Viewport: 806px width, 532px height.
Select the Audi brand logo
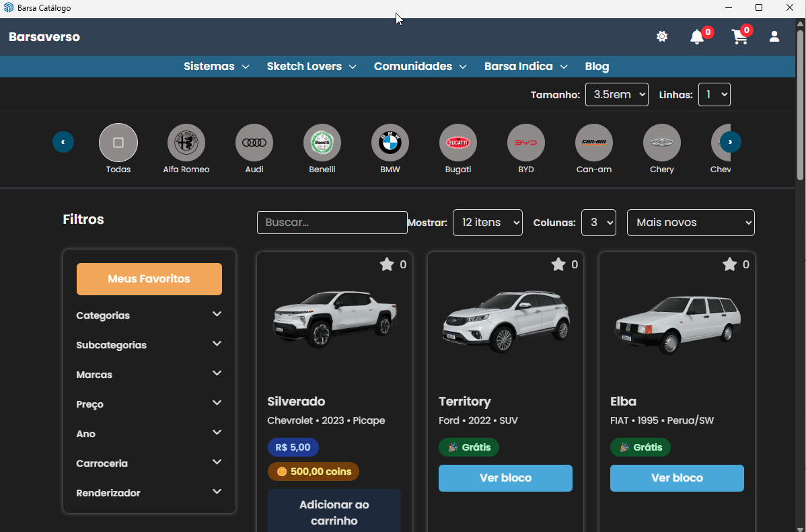[x=254, y=143]
